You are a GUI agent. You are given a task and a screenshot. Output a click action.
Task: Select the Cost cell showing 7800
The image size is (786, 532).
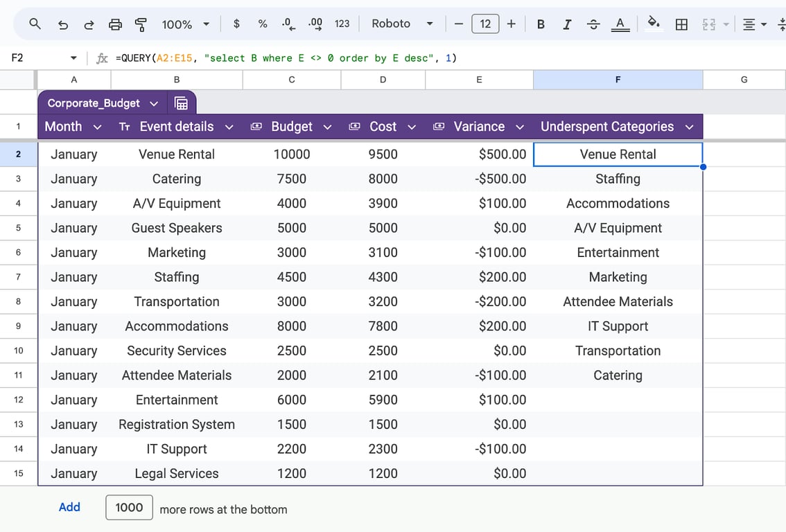pos(383,326)
